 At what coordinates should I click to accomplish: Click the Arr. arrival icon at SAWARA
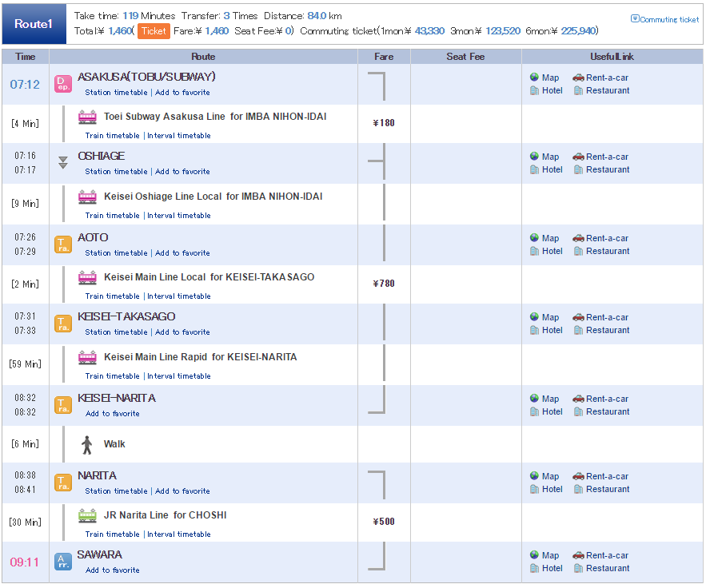[63, 562]
